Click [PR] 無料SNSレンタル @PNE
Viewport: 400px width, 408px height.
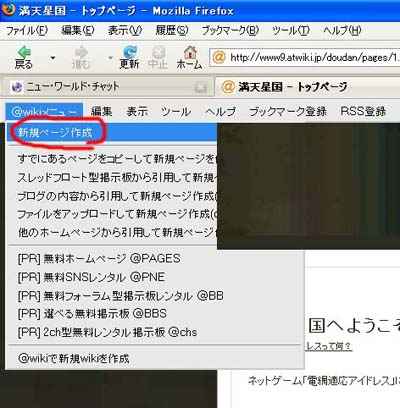(91, 277)
